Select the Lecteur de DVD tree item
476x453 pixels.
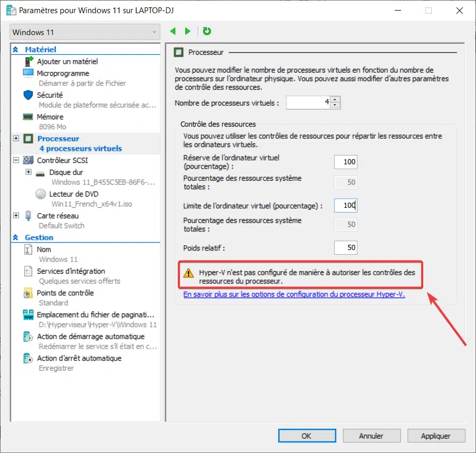(74, 194)
